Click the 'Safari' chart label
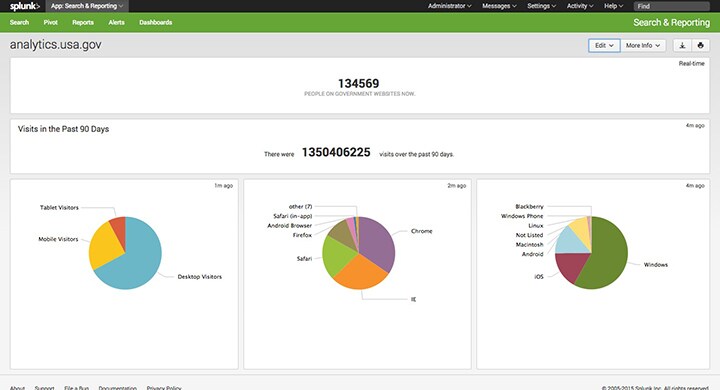Viewport: 720px width, 390px height. click(304, 259)
